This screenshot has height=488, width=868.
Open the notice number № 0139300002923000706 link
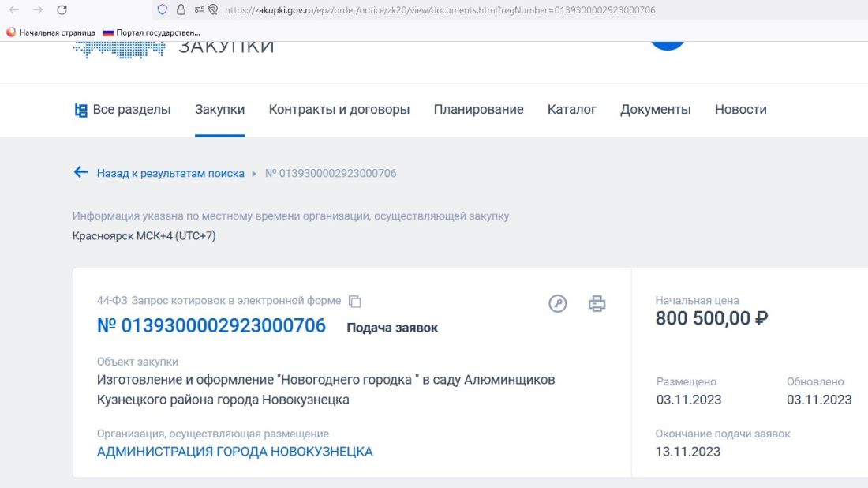point(211,325)
